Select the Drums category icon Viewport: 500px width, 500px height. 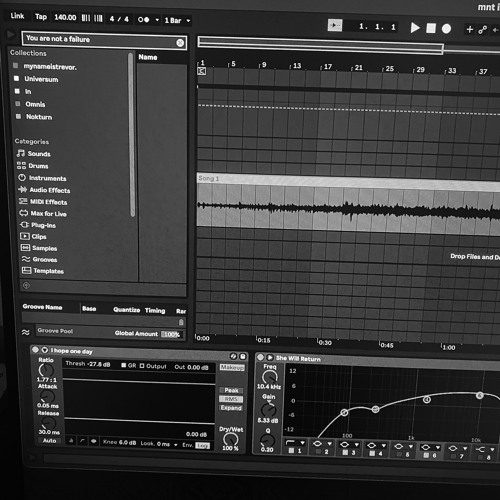point(21,165)
